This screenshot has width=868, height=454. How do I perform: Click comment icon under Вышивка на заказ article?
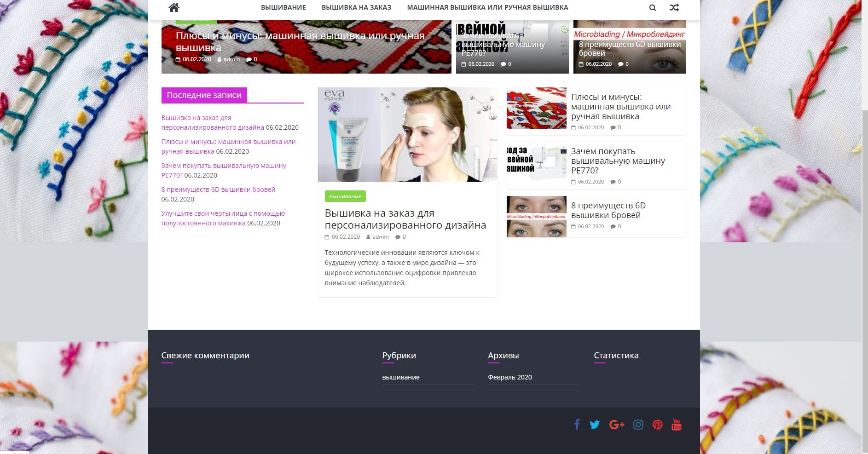[x=398, y=237]
